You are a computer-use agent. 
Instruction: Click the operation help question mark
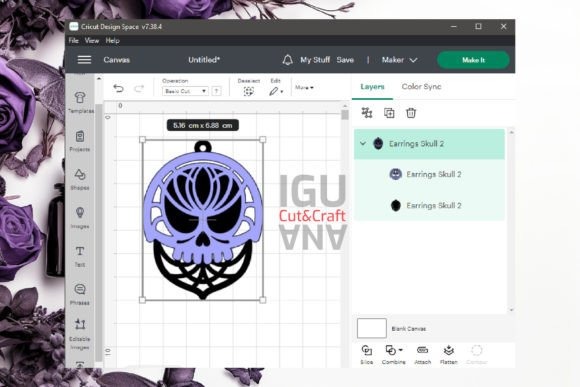pyautogui.click(x=217, y=91)
